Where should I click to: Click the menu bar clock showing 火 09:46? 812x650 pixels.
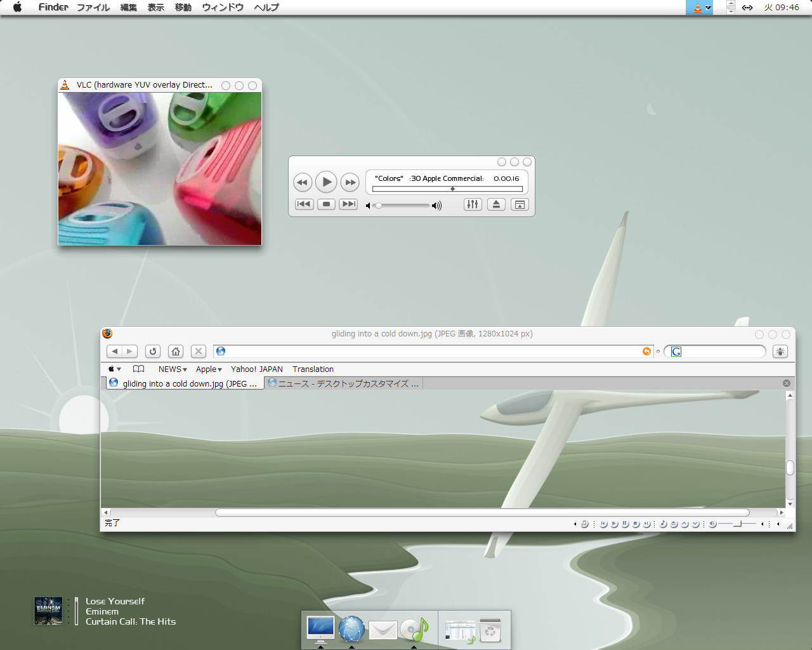782,7
